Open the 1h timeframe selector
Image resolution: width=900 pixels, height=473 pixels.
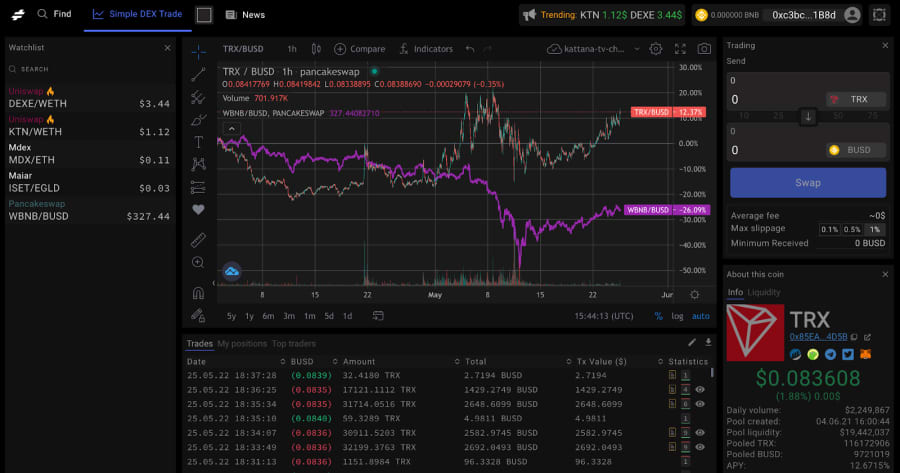[292, 49]
